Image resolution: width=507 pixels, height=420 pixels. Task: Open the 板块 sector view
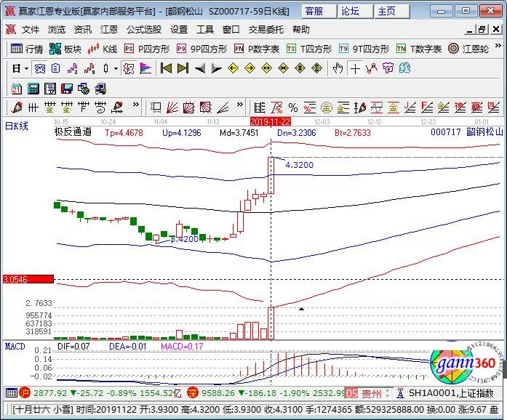coord(65,49)
